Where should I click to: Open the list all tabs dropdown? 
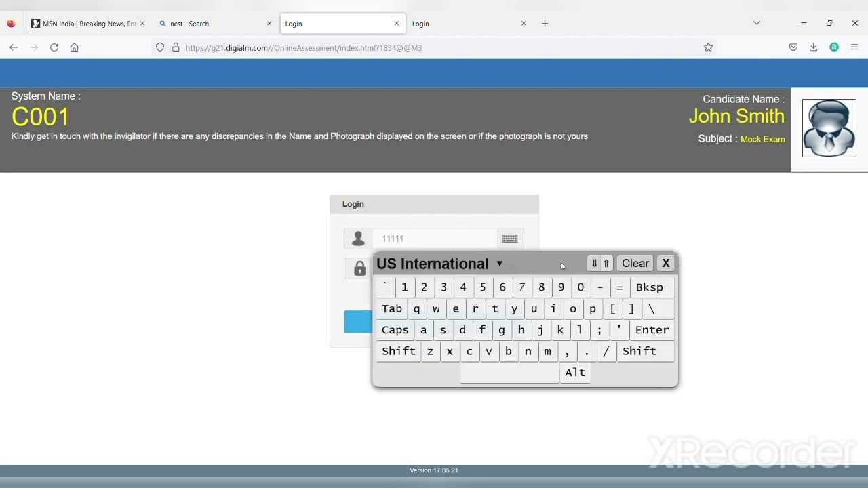pos(757,23)
